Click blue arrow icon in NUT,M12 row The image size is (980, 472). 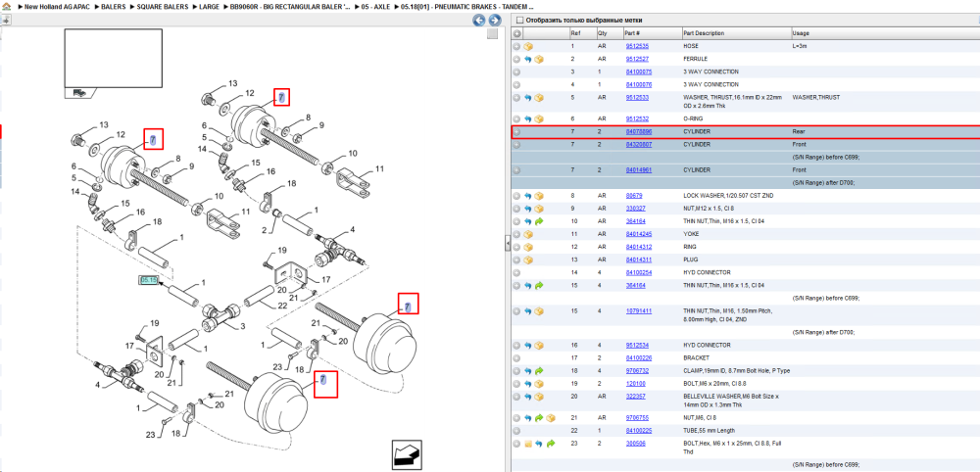pos(528,209)
